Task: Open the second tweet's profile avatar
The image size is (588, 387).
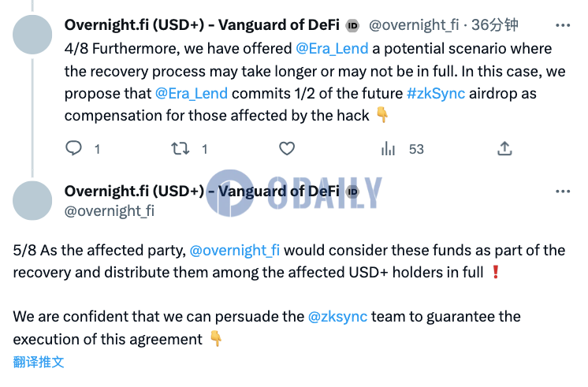Action: click(32, 200)
